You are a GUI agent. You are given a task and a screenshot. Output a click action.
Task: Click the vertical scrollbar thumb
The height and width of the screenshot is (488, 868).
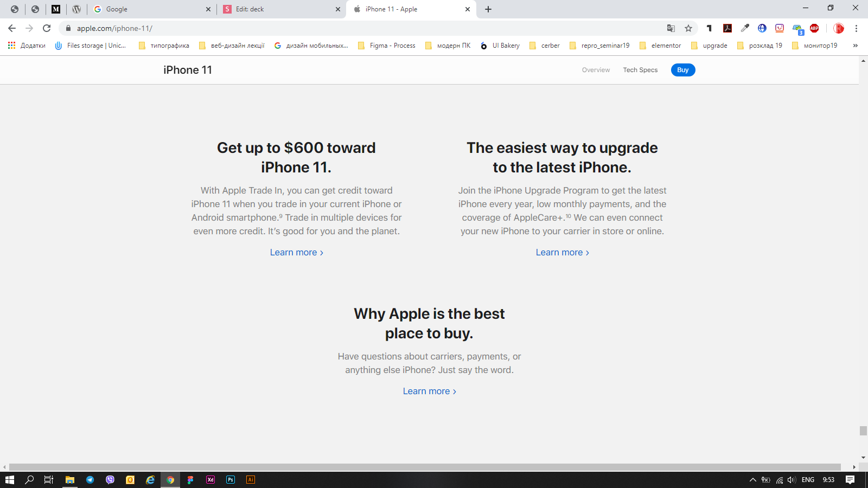(x=863, y=431)
